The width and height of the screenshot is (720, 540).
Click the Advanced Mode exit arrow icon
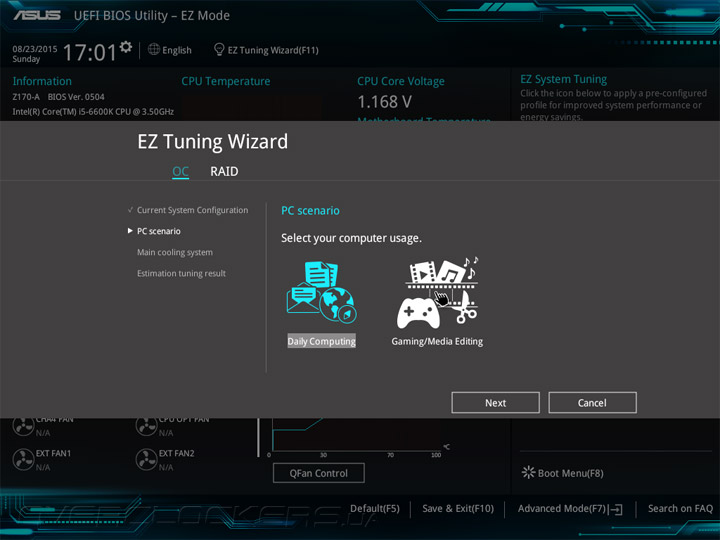pyautogui.click(x=616, y=509)
